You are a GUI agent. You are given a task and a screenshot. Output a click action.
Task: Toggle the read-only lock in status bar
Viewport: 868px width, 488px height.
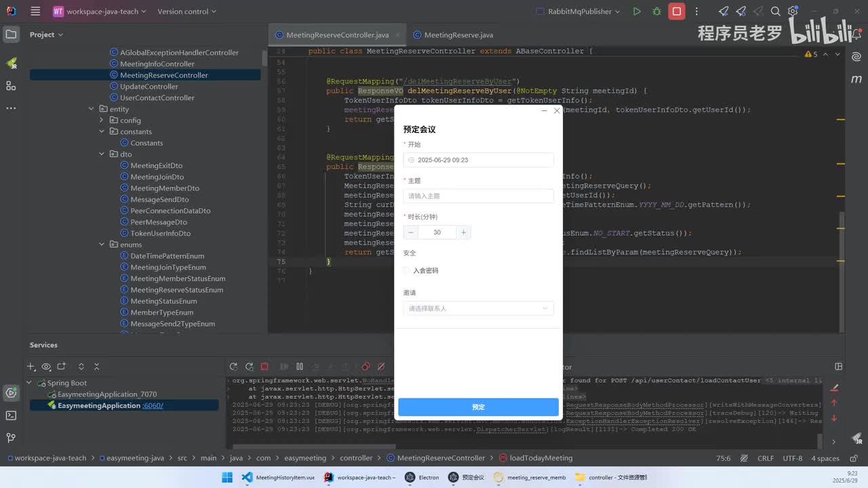[x=854, y=458]
